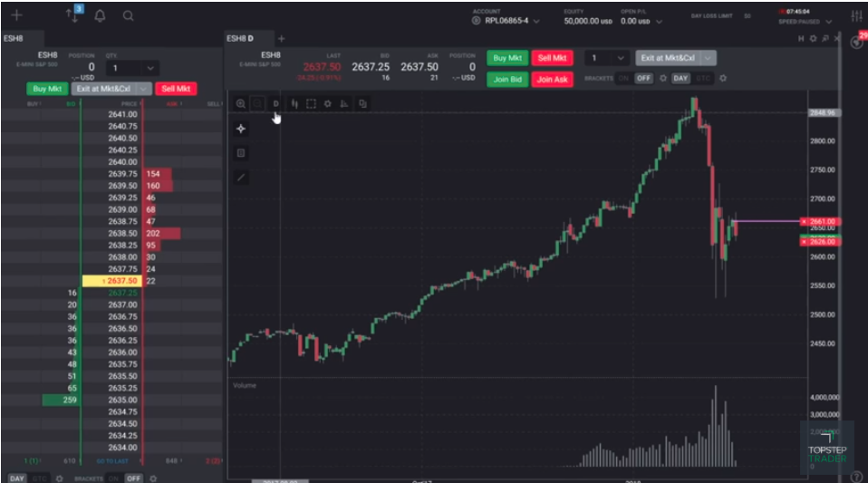
Task: Expand chart Exit at Mkt&Cxl arrow
Action: 708,58
